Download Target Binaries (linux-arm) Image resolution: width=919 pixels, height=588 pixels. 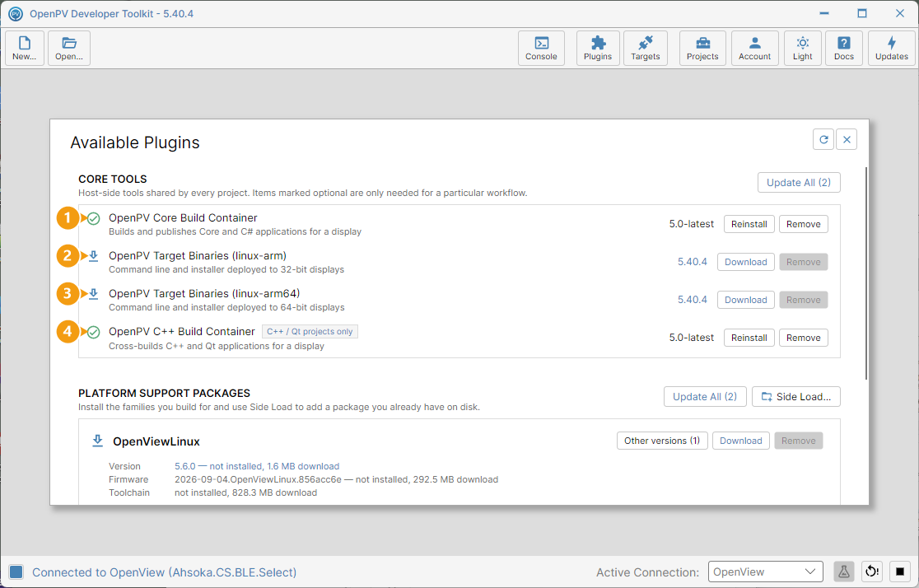tap(745, 262)
